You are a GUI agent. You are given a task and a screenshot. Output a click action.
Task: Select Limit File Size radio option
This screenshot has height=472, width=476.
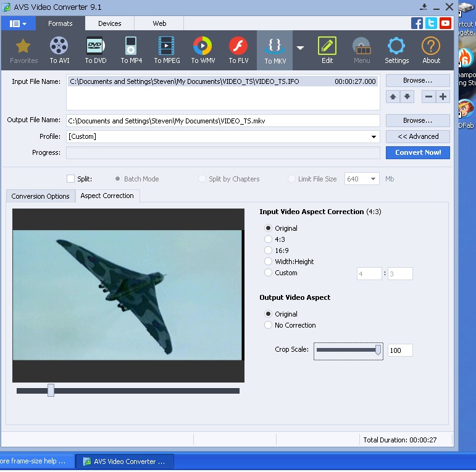(x=291, y=179)
